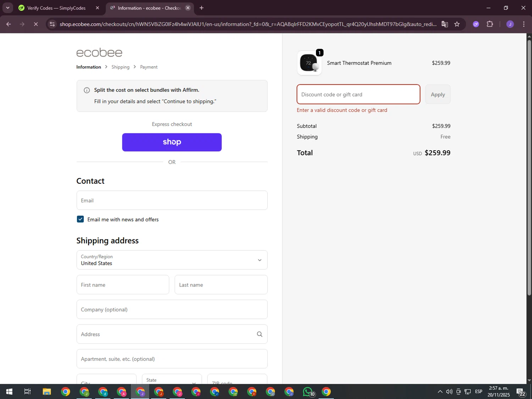Click the Address search magnifier icon

(x=260, y=334)
